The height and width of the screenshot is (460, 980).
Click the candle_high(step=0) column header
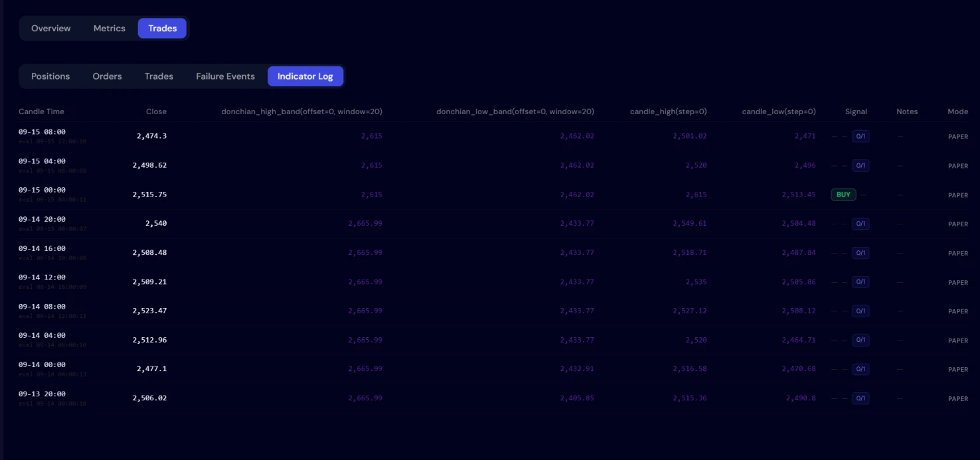(669, 112)
